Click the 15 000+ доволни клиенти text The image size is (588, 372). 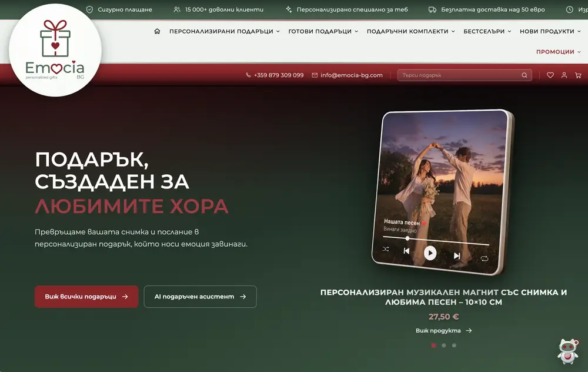coord(224,9)
